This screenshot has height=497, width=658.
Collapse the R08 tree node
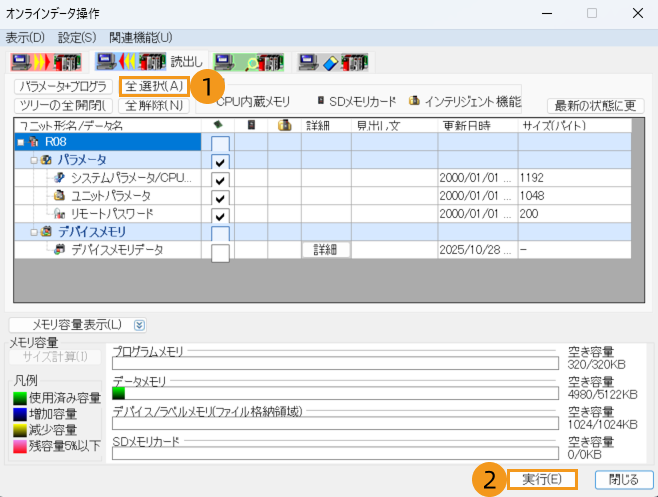tap(20, 143)
